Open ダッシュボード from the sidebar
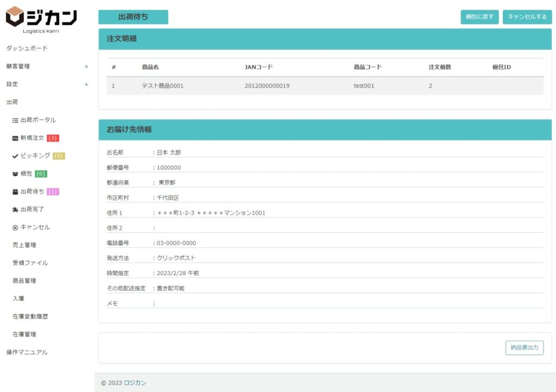 point(27,48)
